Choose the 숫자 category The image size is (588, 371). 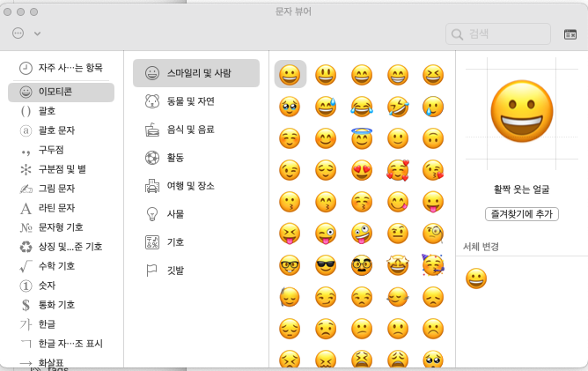[x=61, y=286]
